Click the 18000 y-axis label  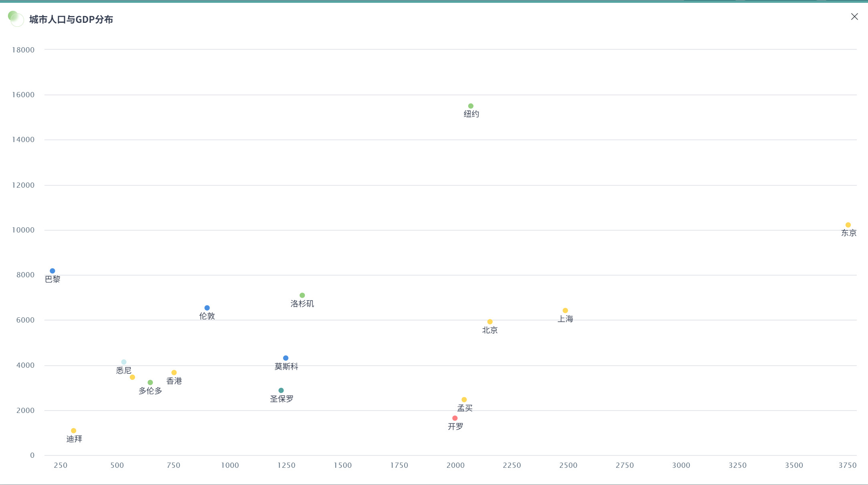[x=23, y=50]
